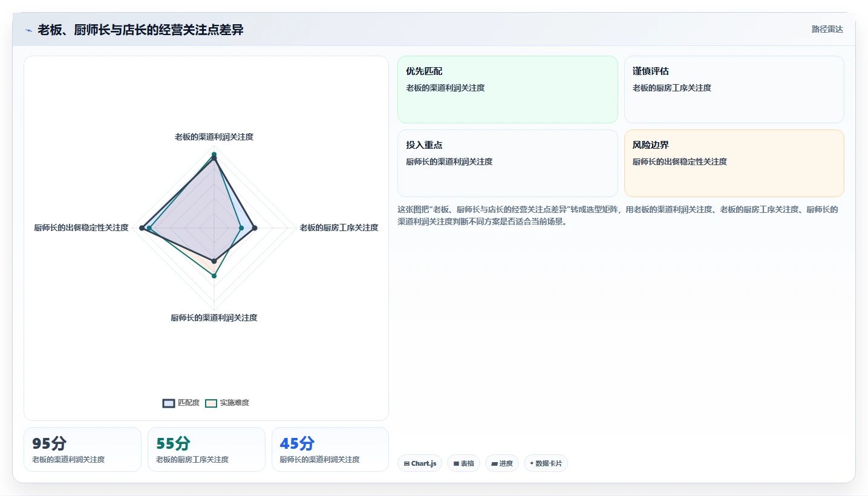Image resolution: width=868 pixels, height=496 pixels.
Task: Open the 谨慎评估 card
Action: pos(734,90)
